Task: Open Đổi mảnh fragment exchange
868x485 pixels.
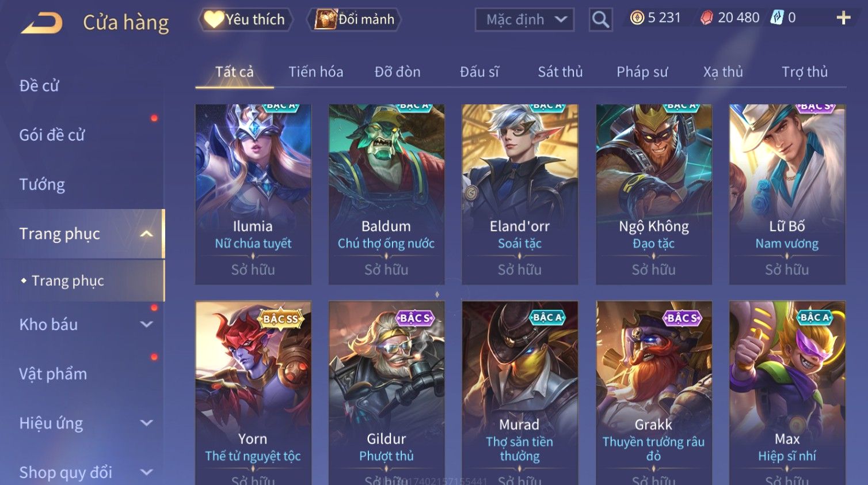Action: (x=355, y=20)
